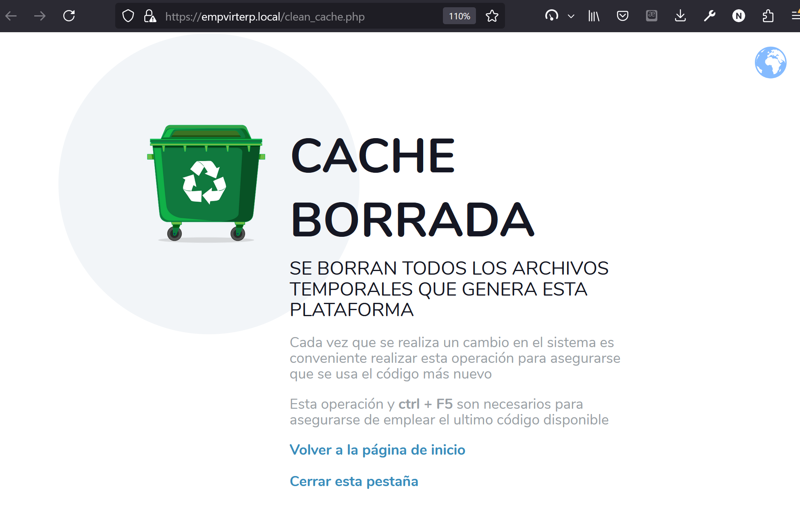Bookmark this page with the star
This screenshot has height=532, width=800.
click(492, 16)
